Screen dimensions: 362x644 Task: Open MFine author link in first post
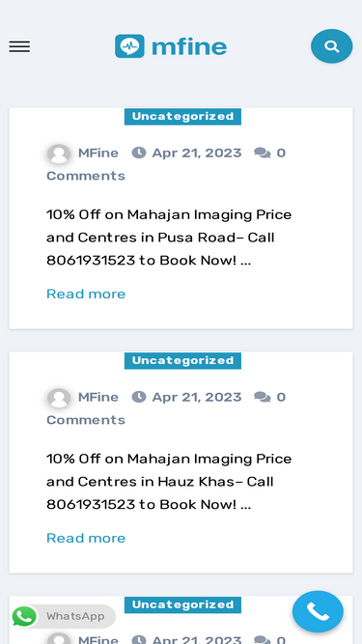(98, 154)
